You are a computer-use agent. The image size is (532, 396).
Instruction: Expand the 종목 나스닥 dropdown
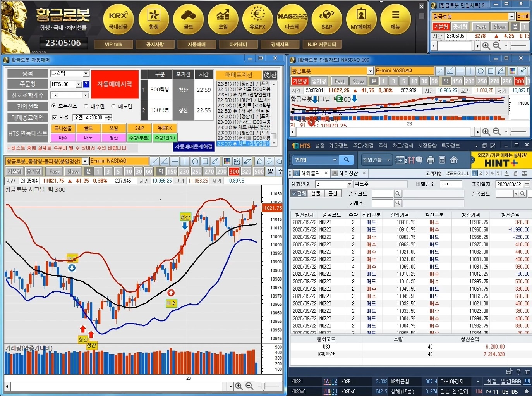[x=86, y=73]
